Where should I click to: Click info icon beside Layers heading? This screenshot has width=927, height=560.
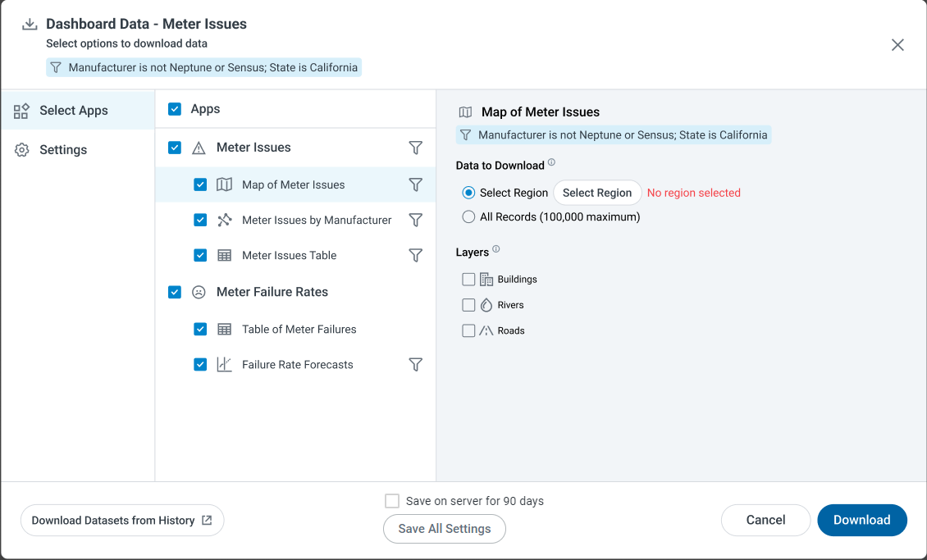tap(496, 249)
